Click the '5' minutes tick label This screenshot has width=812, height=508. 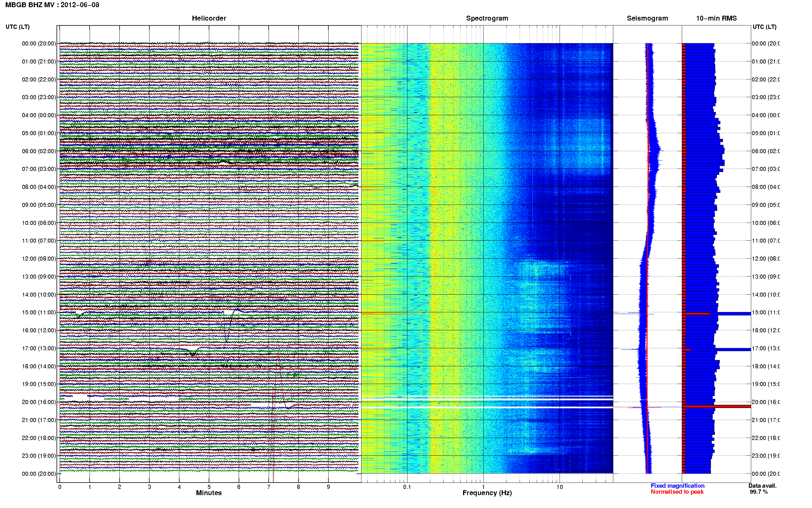[209, 487]
